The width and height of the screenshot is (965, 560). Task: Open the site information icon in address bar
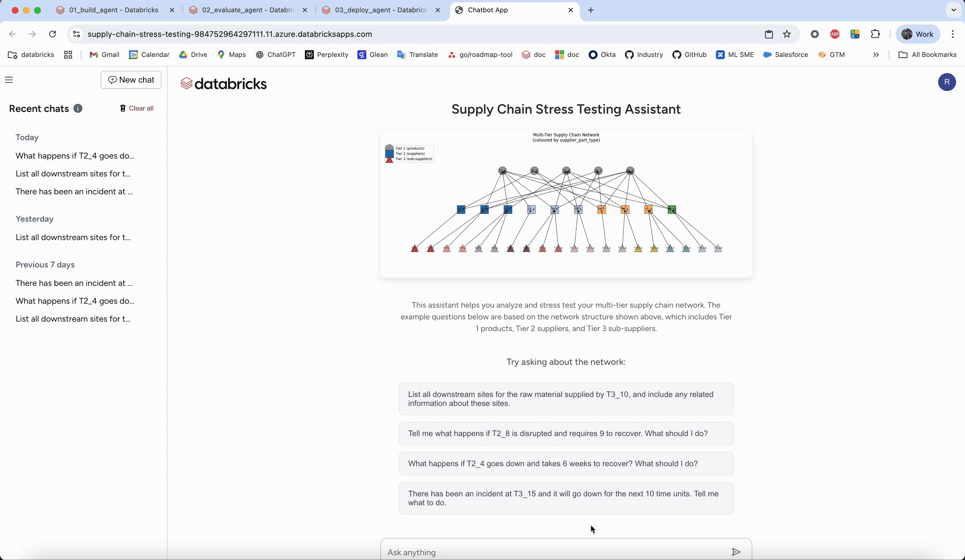pyautogui.click(x=77, y=34)
